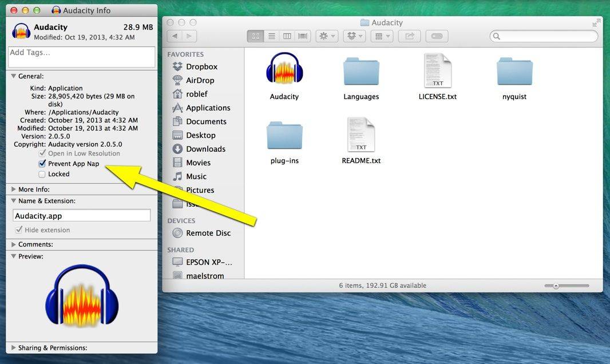Expand the More Info section

pos(14,189)
